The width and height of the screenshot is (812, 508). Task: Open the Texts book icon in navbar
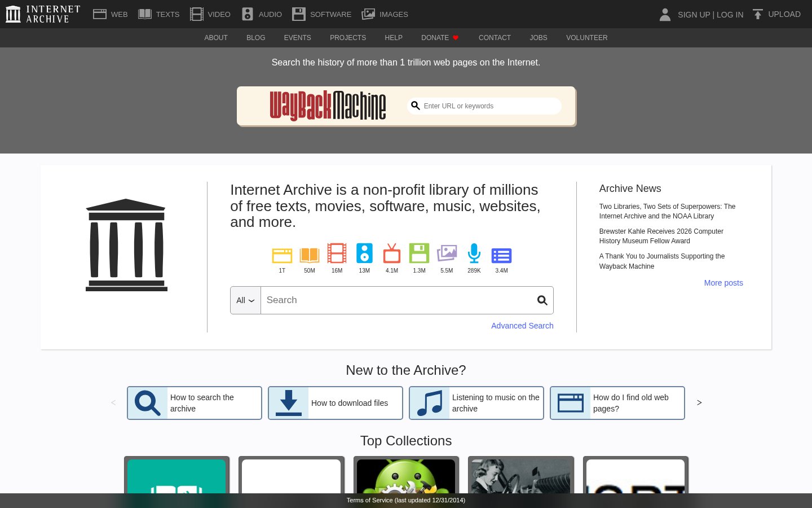point(145,14)
